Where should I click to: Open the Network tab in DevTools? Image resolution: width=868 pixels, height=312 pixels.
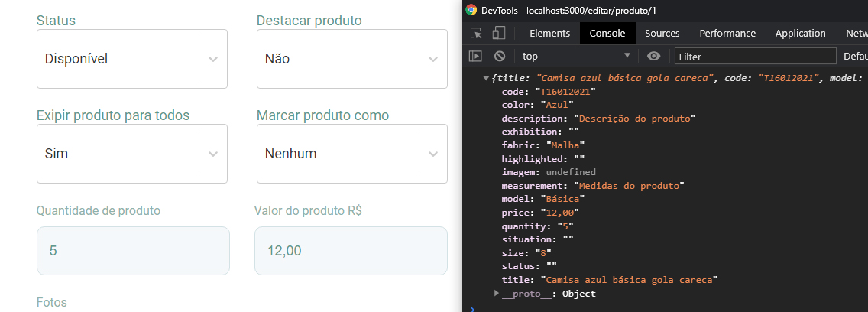tap(856, 33)
